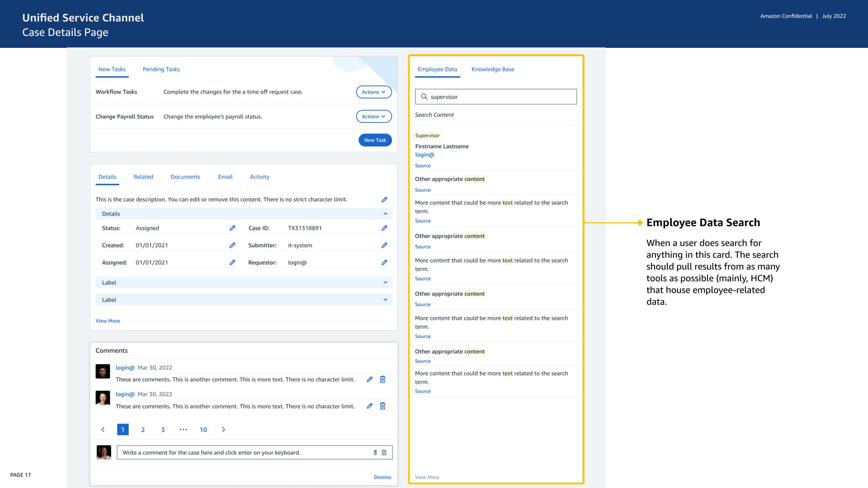Click the document attachment icon in comment box
868x488 pixels.
tap(384, 453)
